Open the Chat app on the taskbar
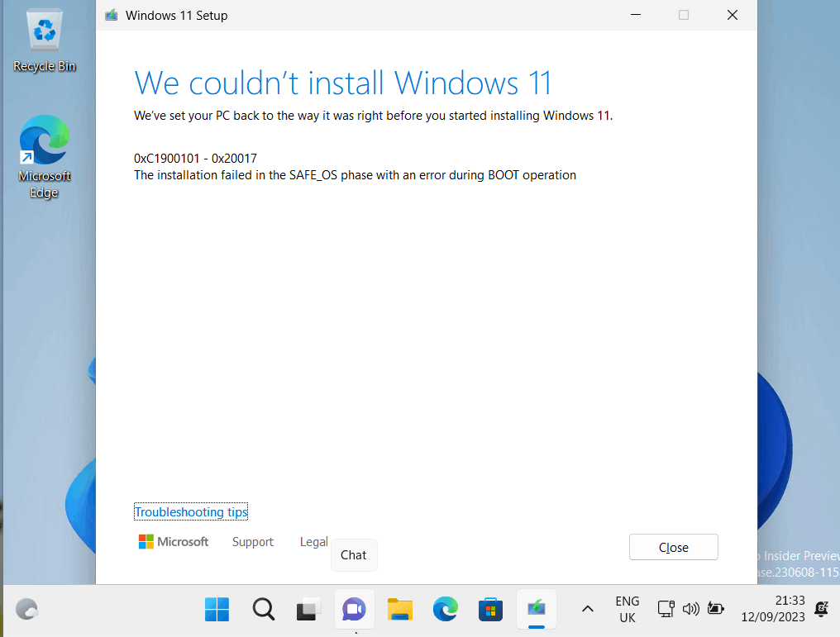 point(354,609)
